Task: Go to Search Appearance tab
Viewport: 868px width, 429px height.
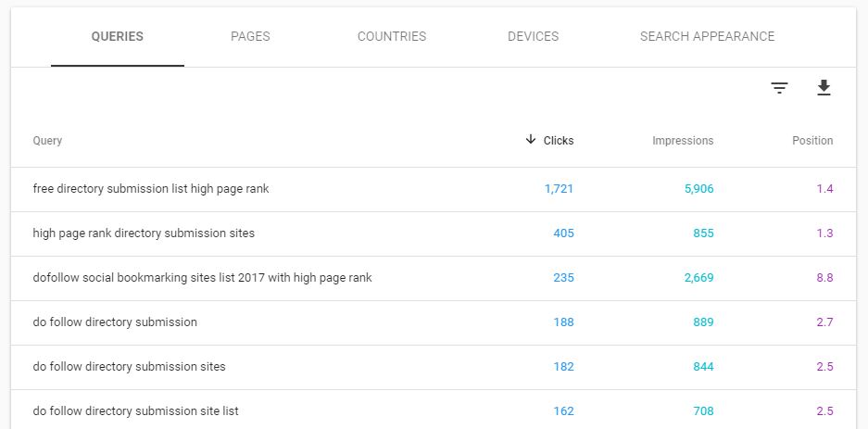Action: pos(708,36)
